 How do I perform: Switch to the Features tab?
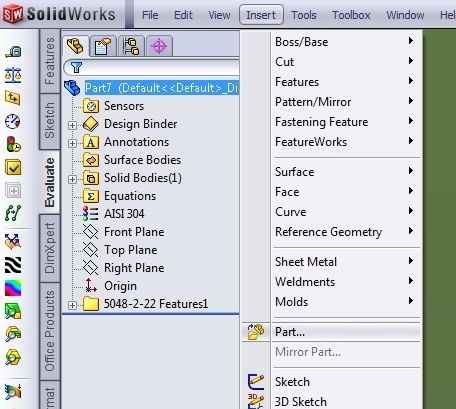[x=50, y=61]
